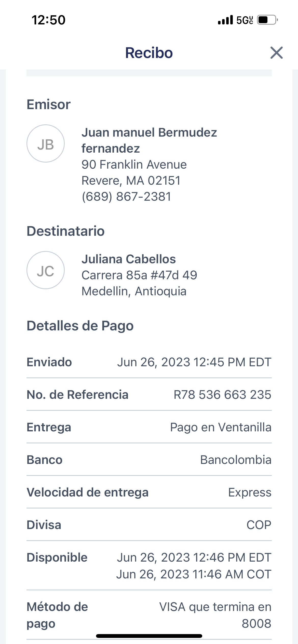Tap the battery status icon
Screen dimensions: 298x644
point(267,20)
